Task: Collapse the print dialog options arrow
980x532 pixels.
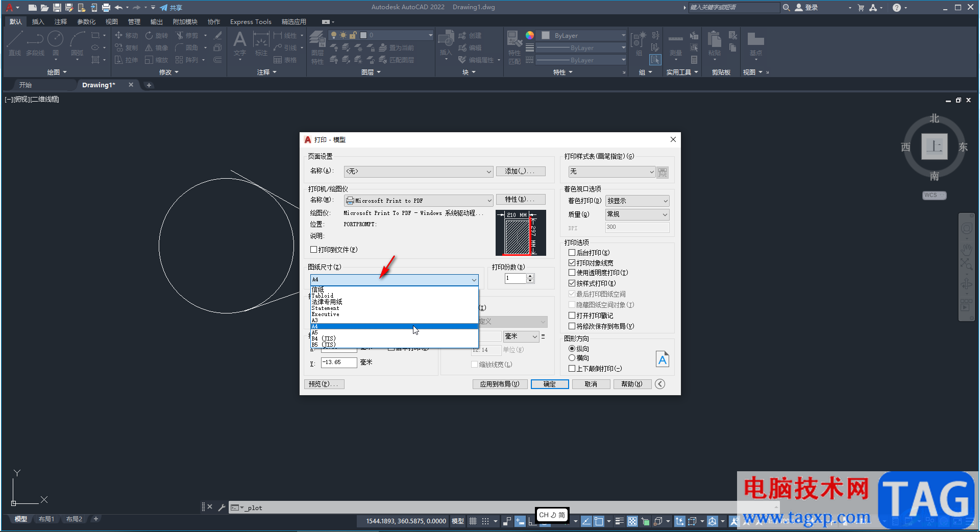Action: [x=660, y=384]
